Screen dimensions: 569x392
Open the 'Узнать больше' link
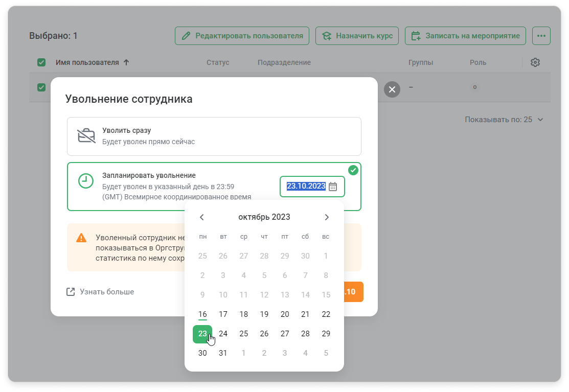click(100, 292)
